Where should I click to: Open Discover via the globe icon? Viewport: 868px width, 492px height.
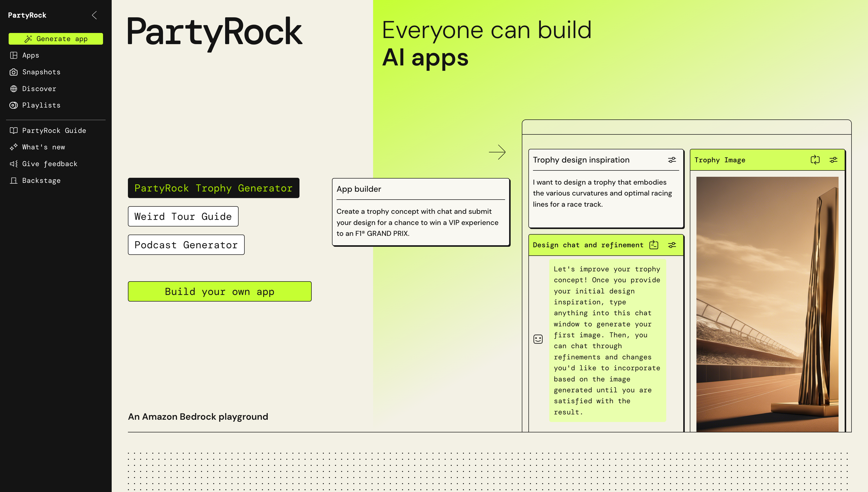(x=13, y=89)
